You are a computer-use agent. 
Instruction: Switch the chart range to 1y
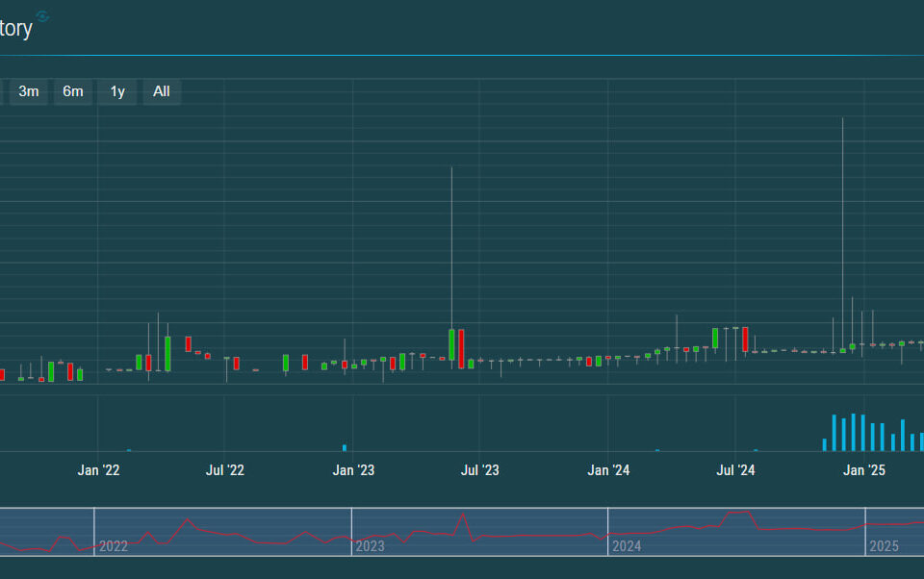click(117, 91)
